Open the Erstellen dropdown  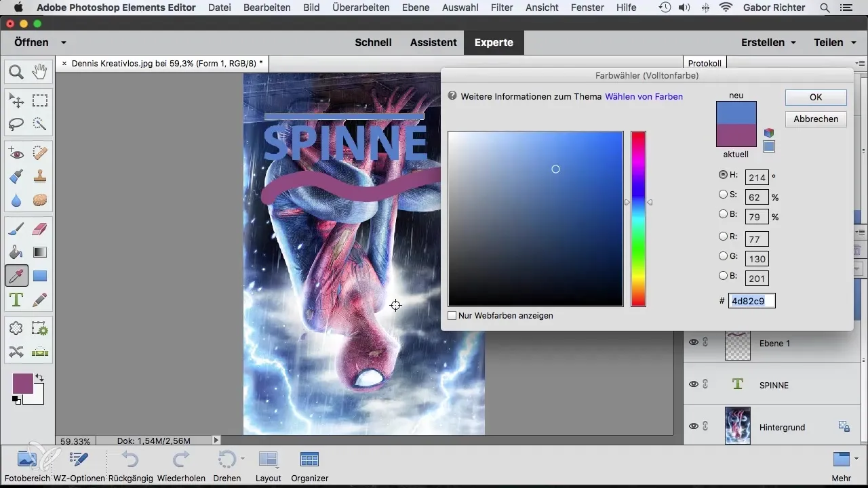click(768, 42)
